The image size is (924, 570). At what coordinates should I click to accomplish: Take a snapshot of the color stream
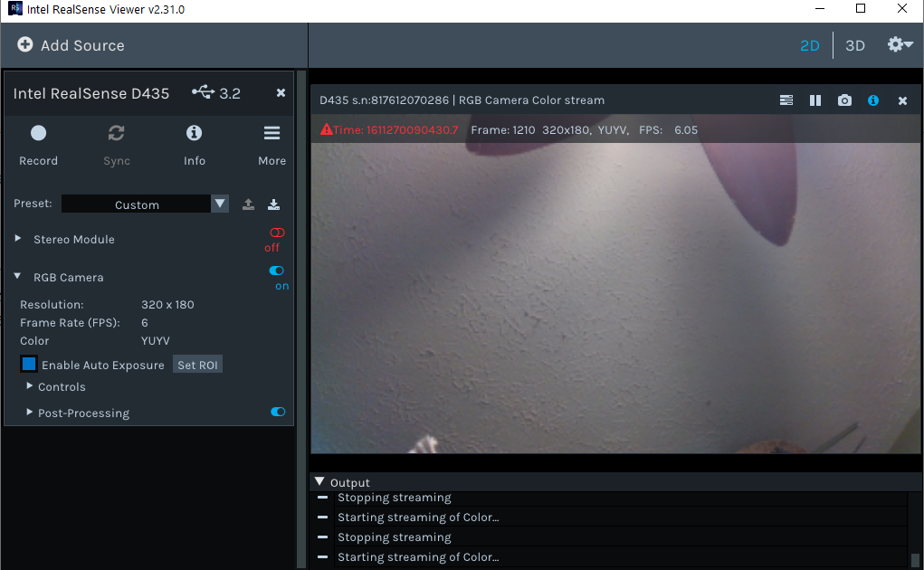pyautogui.click(x=844, y=100)
